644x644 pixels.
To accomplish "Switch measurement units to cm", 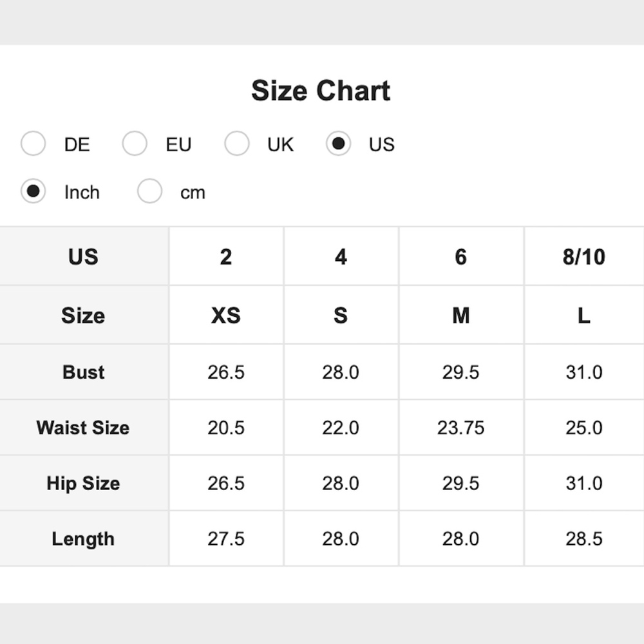I will [150, 192].
